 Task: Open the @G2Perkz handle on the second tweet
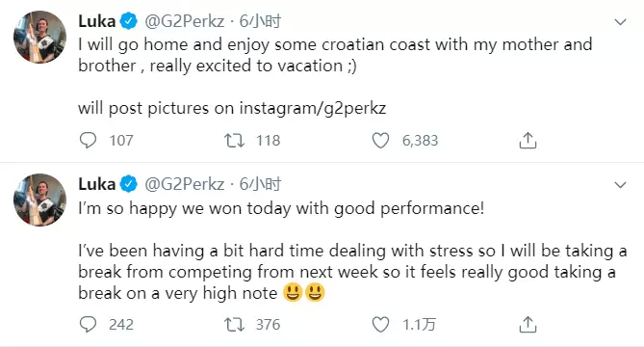coord(185,184)
